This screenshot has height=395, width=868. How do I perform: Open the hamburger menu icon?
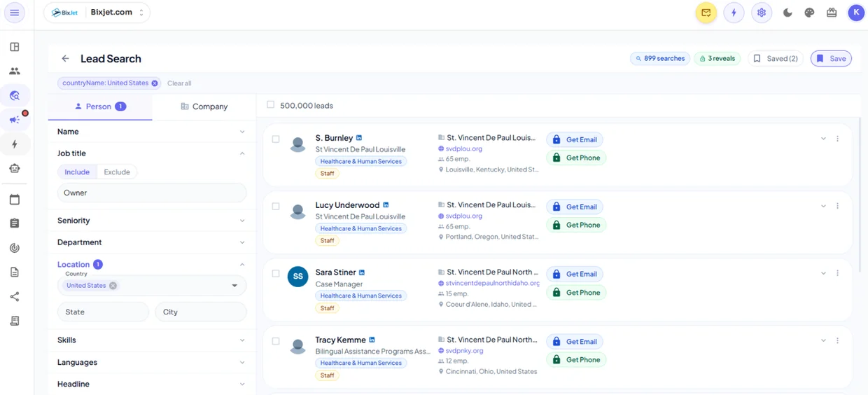click(x=14, y=13)
